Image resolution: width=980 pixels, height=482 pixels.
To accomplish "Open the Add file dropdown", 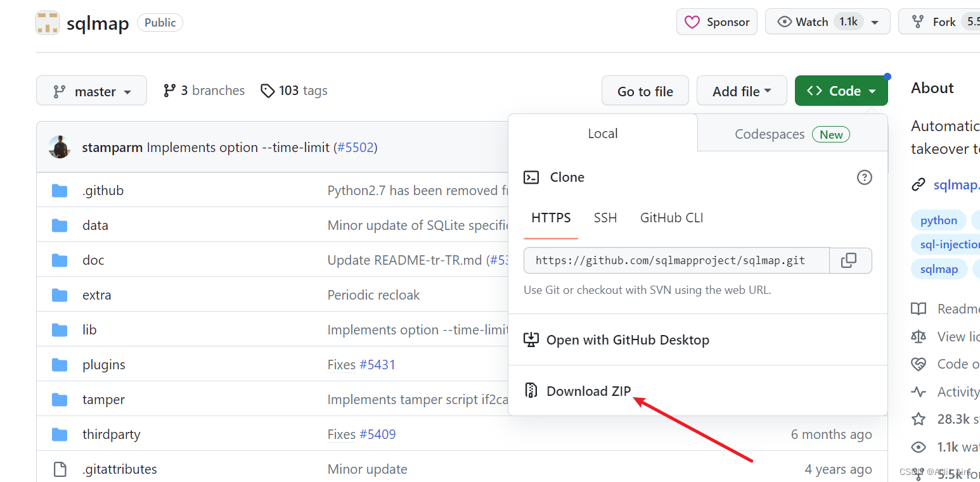I will (742, 91).
